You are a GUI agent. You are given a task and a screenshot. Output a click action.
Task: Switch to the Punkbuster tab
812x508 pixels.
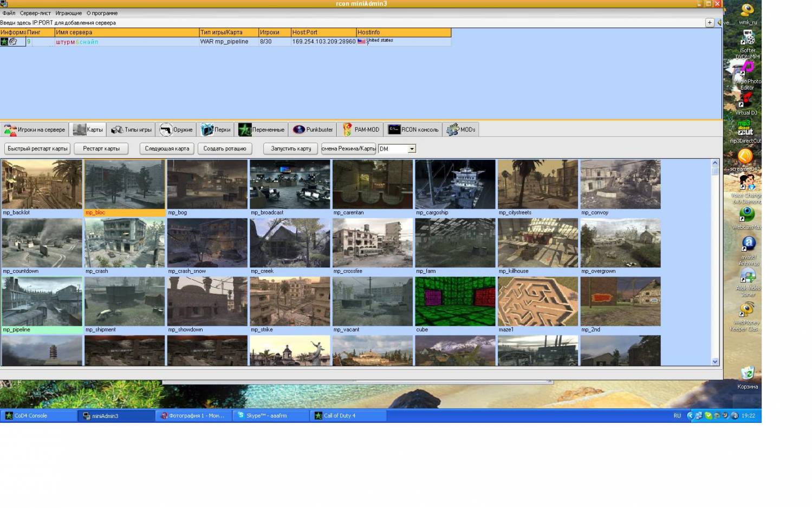(x=313, y=130)
